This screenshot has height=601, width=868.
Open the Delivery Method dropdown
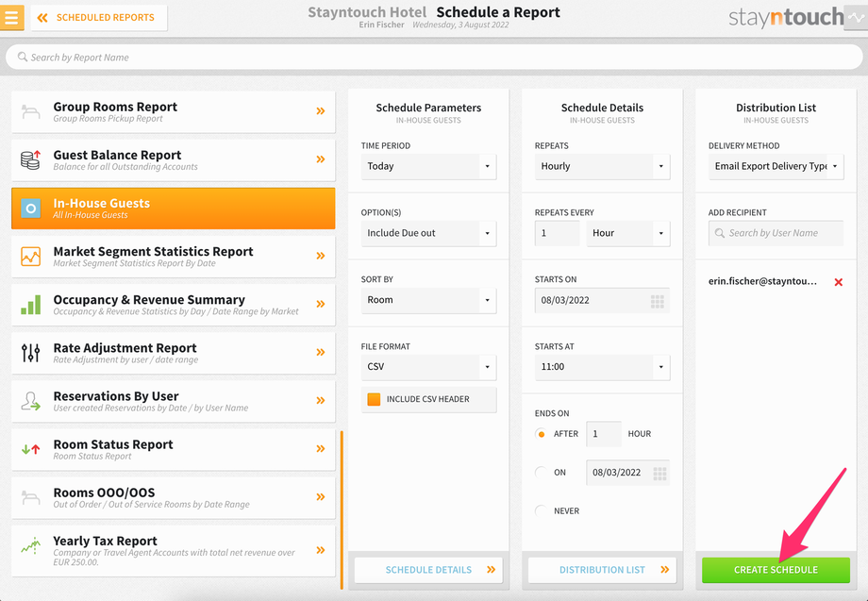[x=776, y=166]
